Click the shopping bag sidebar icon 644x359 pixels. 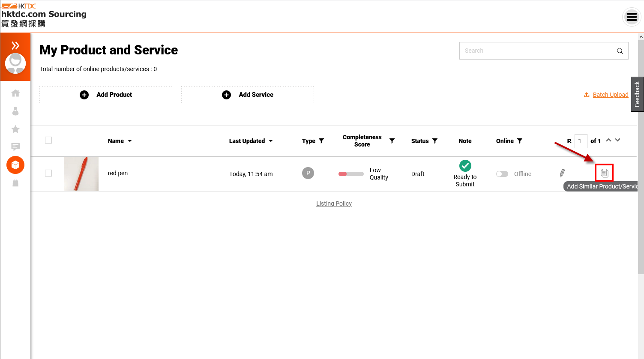(15, 183)
